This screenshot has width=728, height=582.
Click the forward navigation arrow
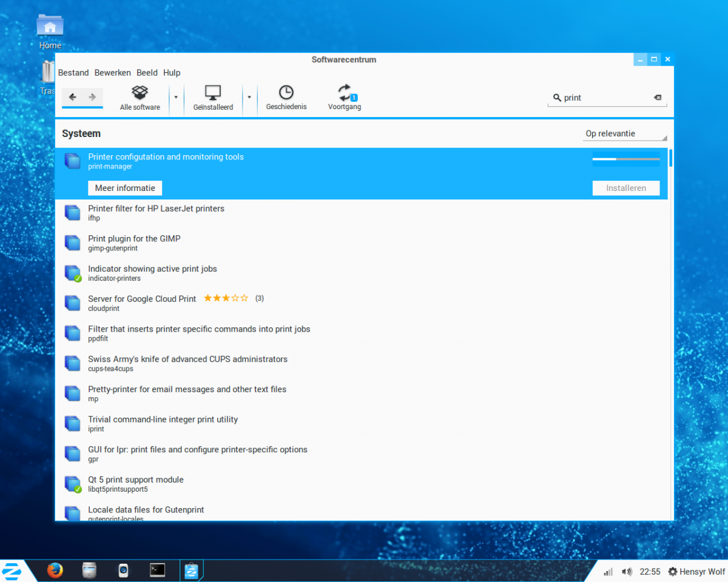click(92, 97)
